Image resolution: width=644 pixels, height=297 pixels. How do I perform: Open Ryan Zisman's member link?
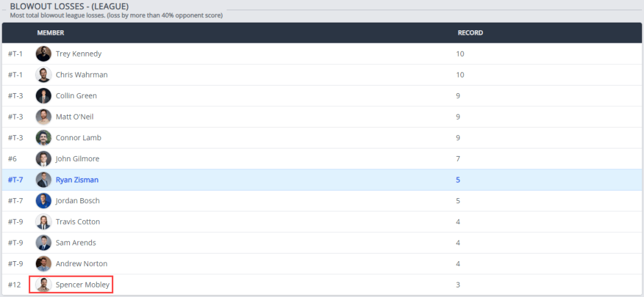pos(77,180)
